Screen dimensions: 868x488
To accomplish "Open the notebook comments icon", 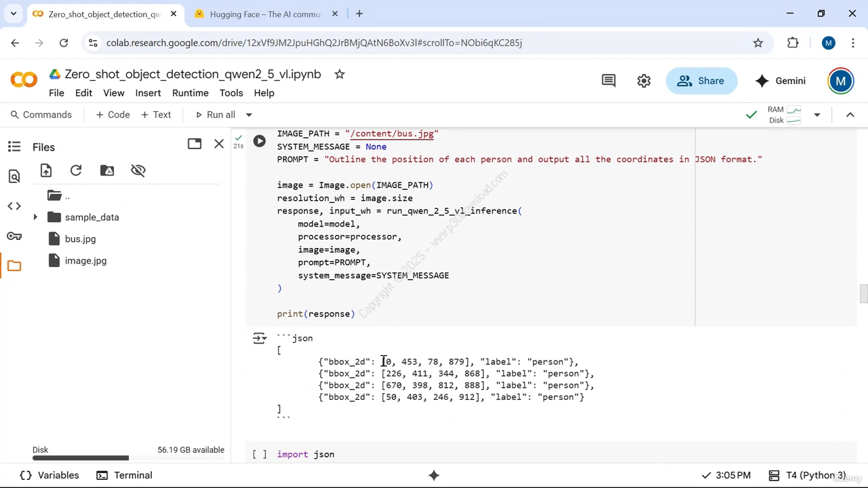I will tap(608, 81).
